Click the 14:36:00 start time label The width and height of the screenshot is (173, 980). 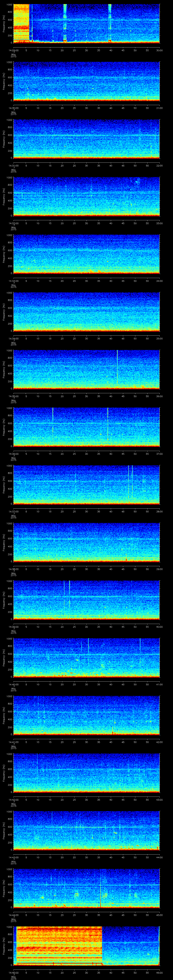click(x=13, y=454)
